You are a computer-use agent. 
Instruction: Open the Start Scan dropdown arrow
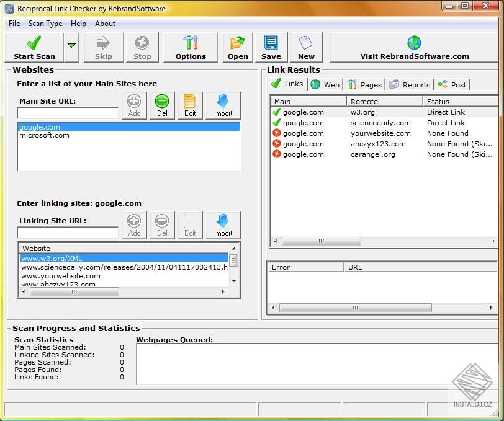71,48
